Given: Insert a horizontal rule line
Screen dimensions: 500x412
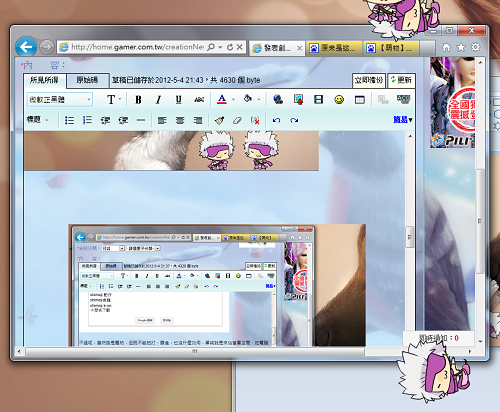Looking at the screenshot, I should (141, 120).
